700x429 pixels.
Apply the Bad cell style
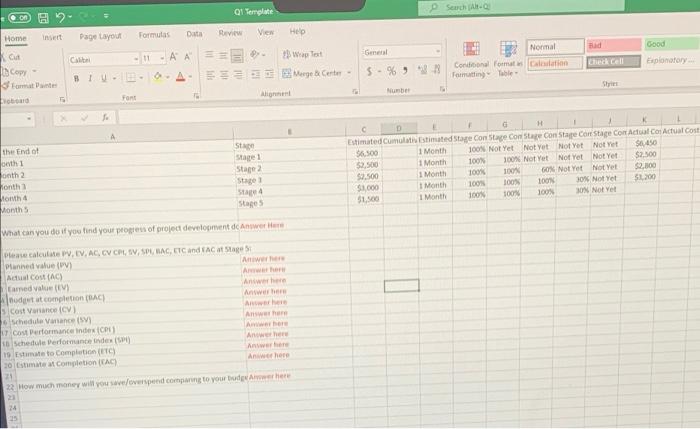coord(614,45)
